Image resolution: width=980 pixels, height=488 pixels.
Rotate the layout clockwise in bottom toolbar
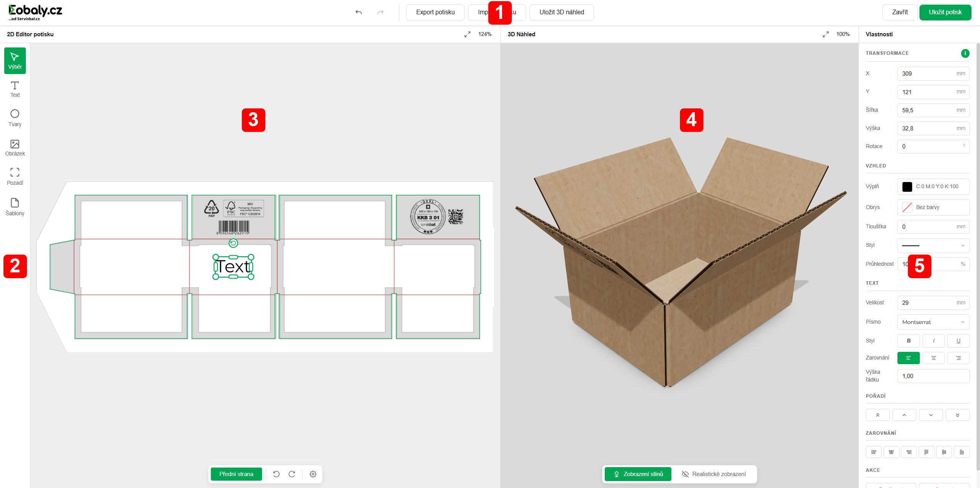click(292, 474)
